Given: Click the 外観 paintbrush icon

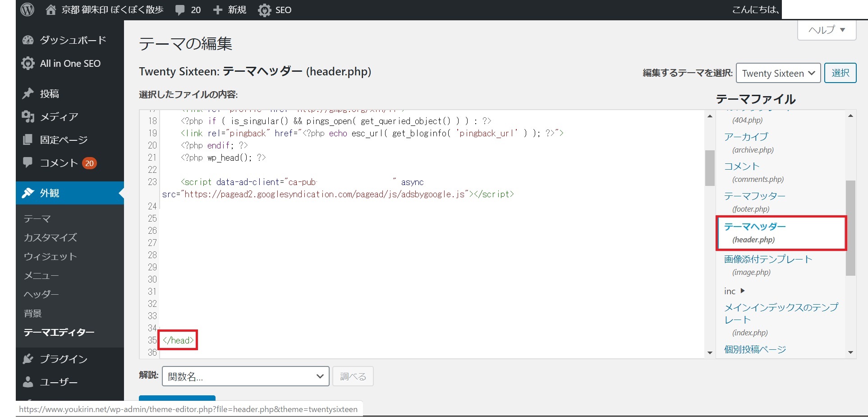Looking at the screenshot, I should click(28, 193).
